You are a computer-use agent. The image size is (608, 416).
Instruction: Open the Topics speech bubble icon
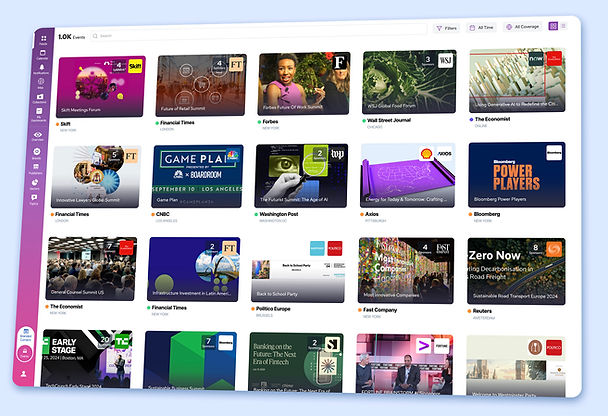tap(34, 199)
